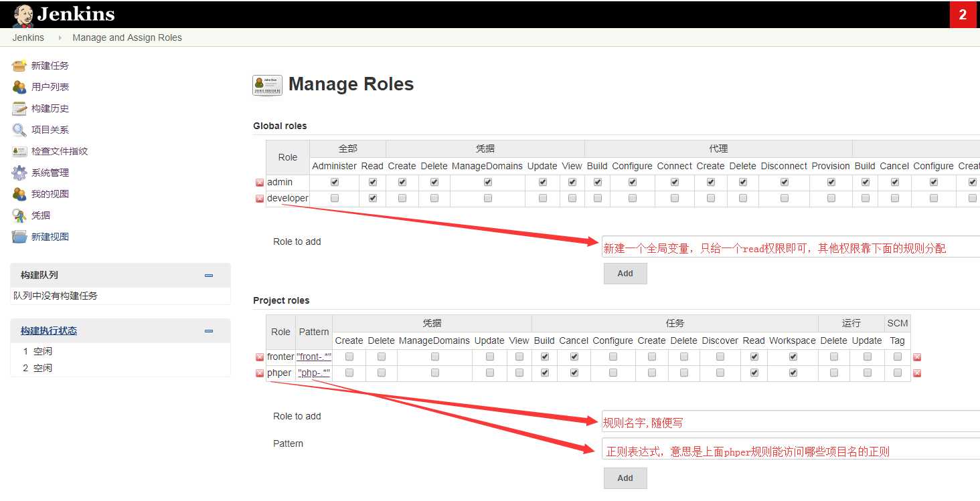Open the notification badge showing 2
This screenshot has width=980, height=501.
click(963, 15)
